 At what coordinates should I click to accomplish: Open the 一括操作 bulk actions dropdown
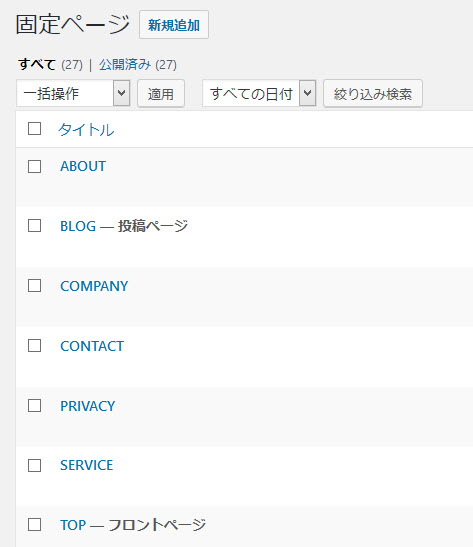[73, 93]
